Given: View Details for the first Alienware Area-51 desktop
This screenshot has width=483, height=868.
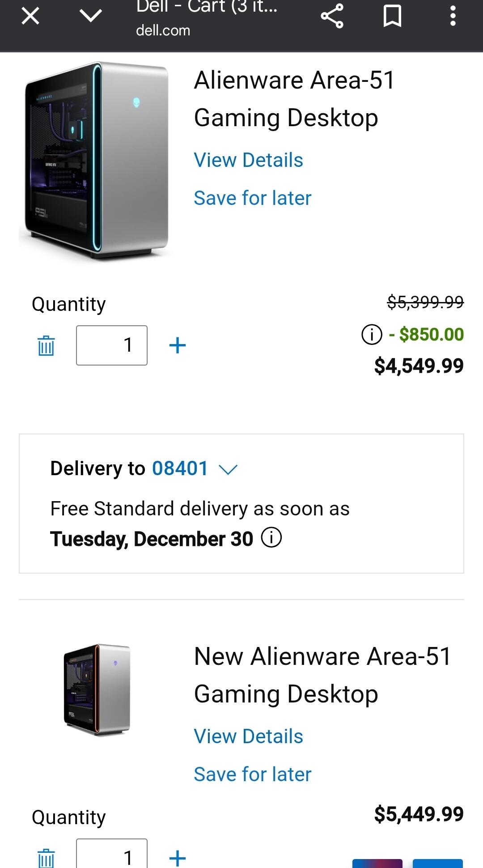Looking at the screenshot, I should (x=248, y=160).
